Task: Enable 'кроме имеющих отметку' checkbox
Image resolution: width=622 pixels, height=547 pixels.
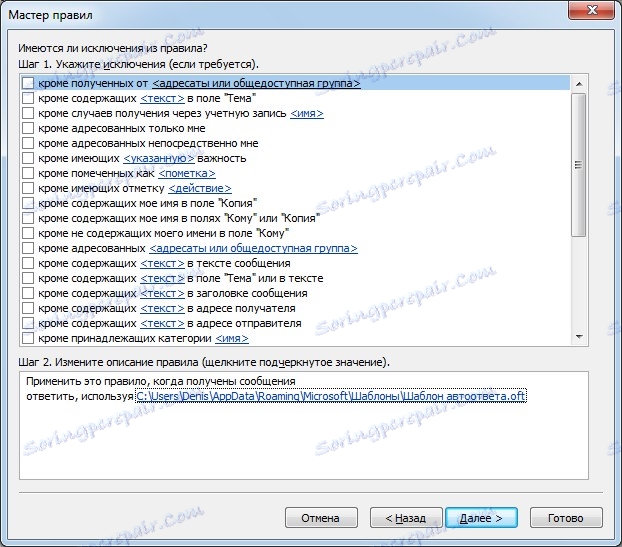Action: click(x=28, y=188)
